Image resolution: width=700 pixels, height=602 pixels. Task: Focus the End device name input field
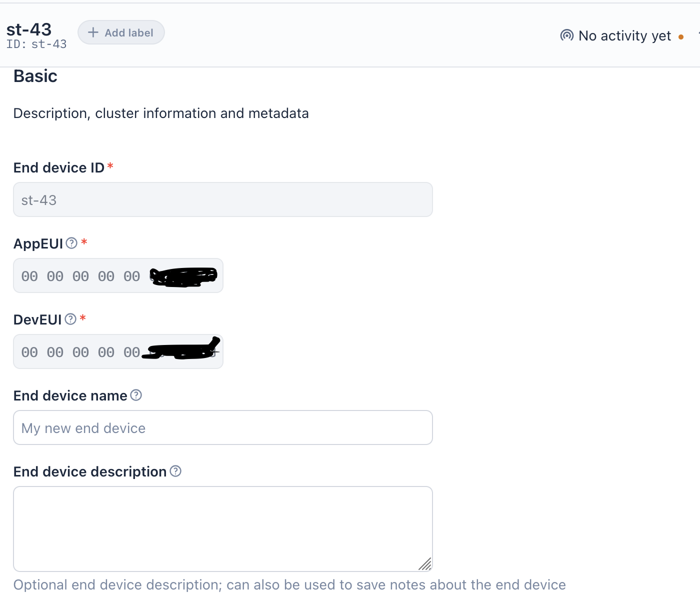(x=222, y=428)
